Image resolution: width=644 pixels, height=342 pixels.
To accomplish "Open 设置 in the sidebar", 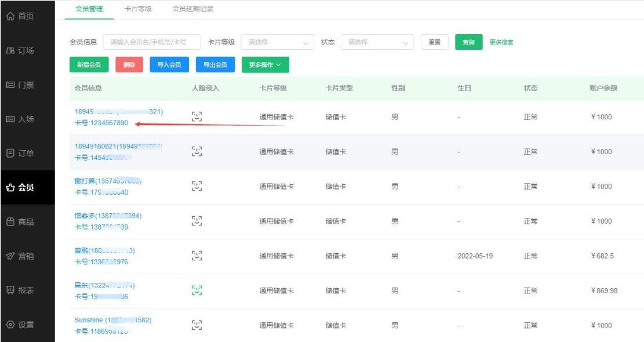I will click(x=20, y=325).
